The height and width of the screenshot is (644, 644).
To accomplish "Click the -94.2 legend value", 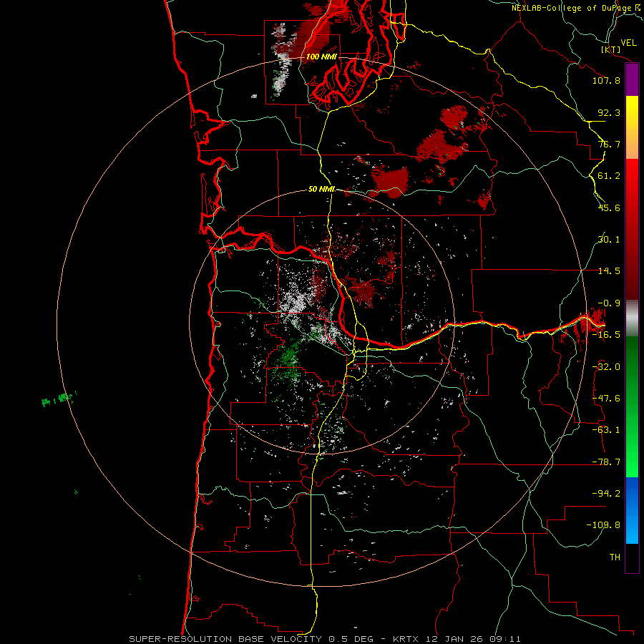I will (606, 493).
